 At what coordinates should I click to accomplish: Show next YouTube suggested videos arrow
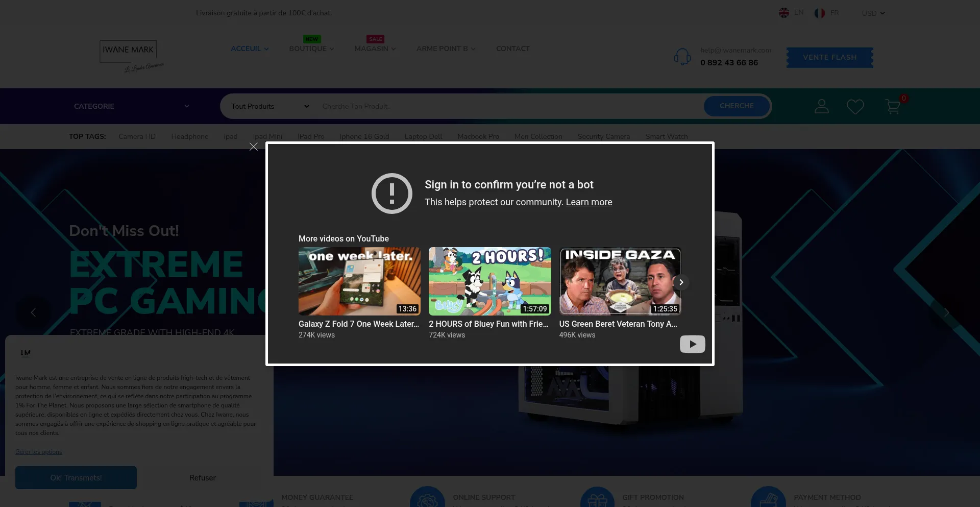tap(681, 282)
